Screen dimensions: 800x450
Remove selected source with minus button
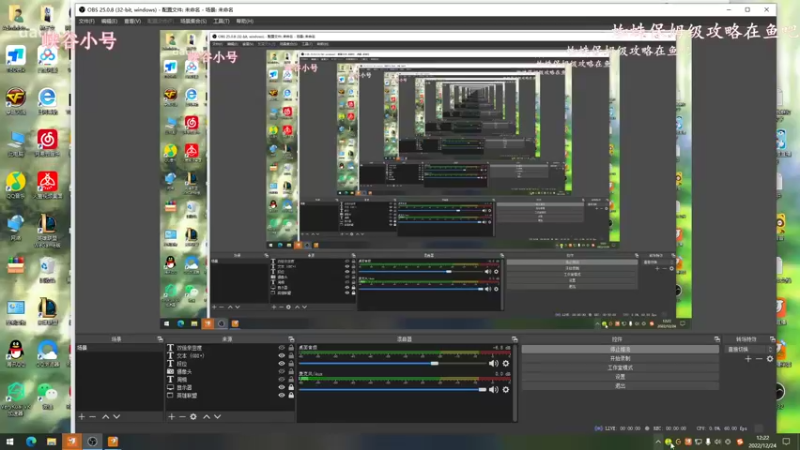182,417
